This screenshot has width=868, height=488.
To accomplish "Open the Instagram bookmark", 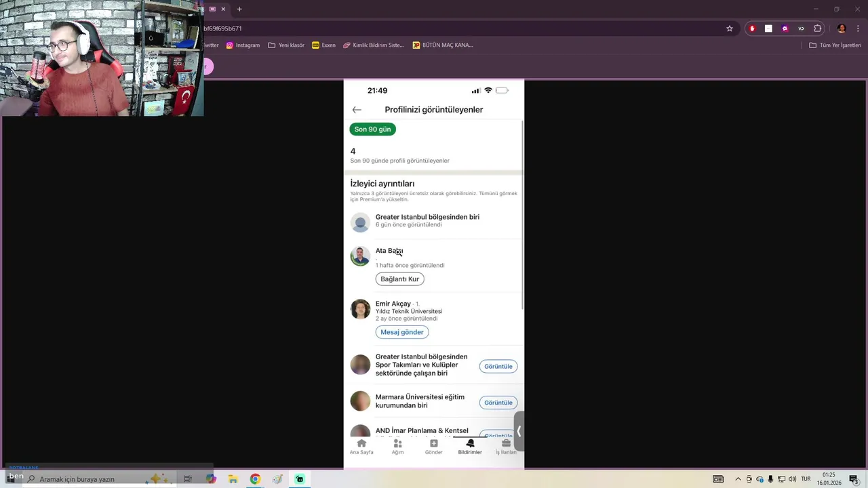I will point(243,45).
